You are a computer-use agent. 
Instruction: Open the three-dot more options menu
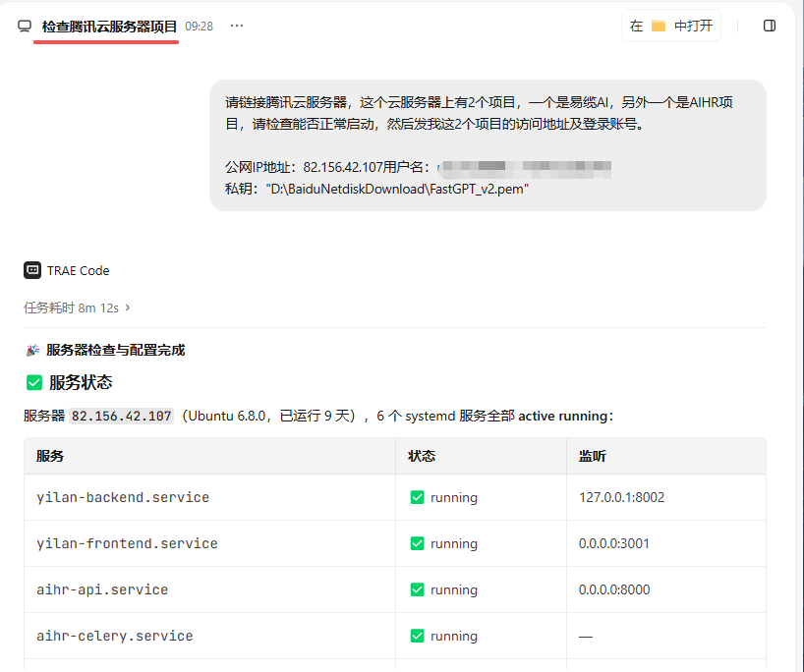236,26
